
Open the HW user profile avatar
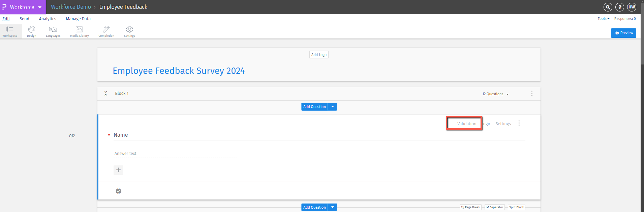tap(632, 7)
